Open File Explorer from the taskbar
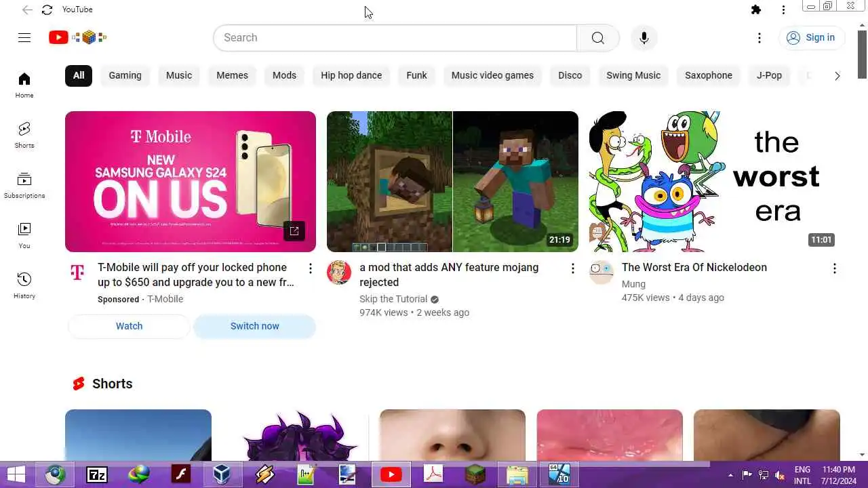 coord(517,475)
